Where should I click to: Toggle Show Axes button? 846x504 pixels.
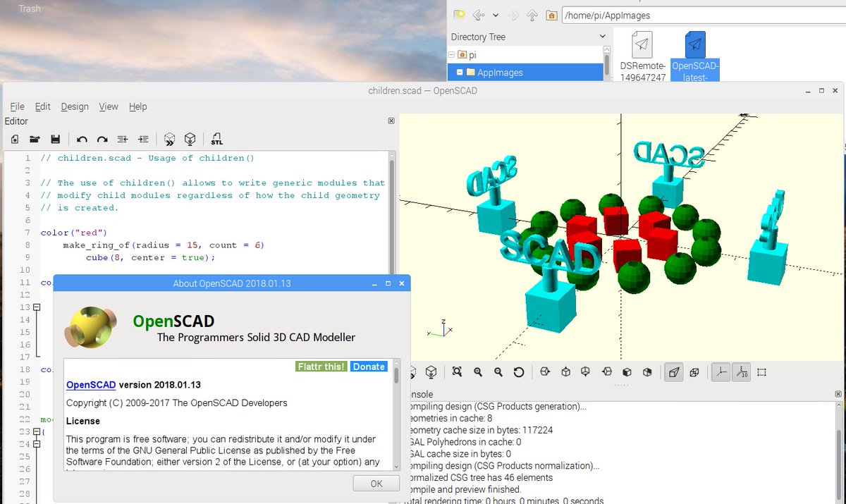721,372
